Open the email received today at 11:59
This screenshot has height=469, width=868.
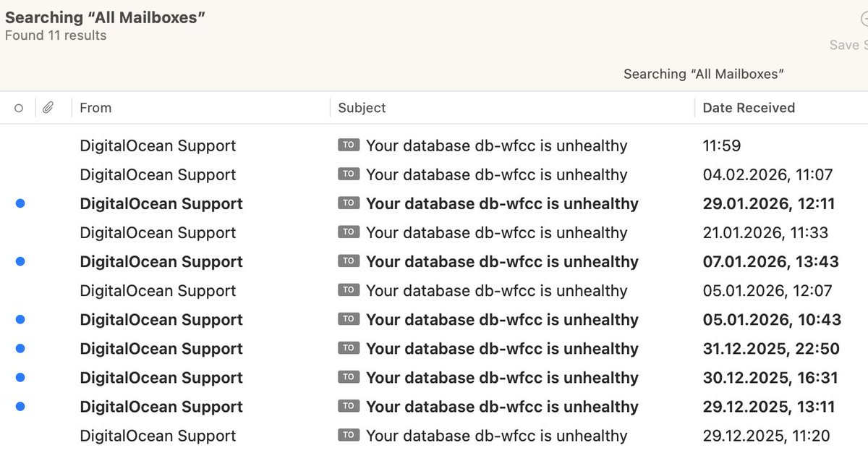click(x=496, y=146)
